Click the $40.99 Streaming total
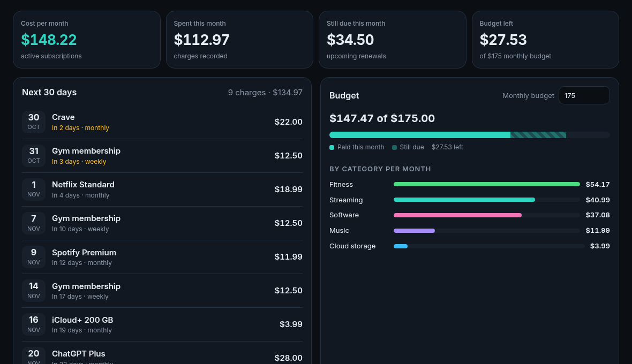Viewport: 632px width, 364px height. point(597,200)
